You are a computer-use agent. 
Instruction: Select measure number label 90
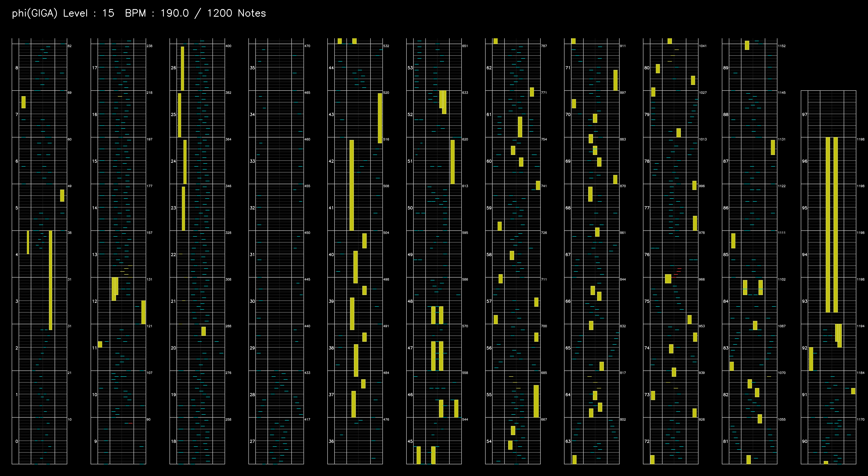[805, 441]
